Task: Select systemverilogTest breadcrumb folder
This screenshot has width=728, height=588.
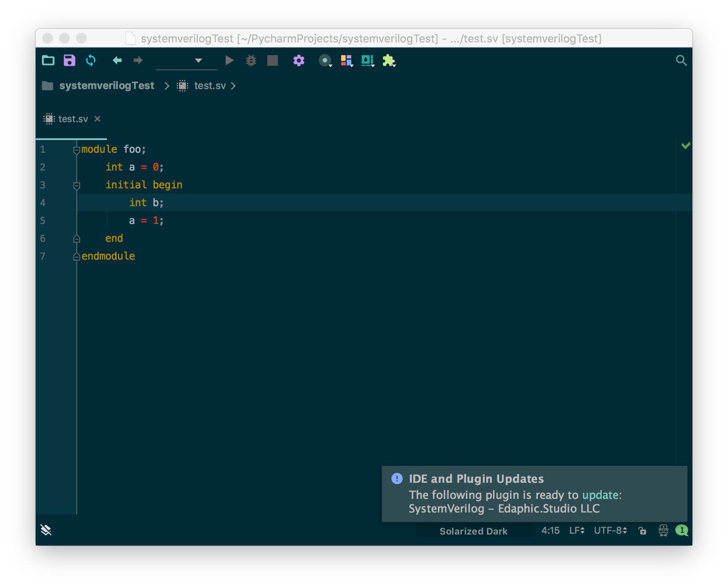Action: click(98, 86)
